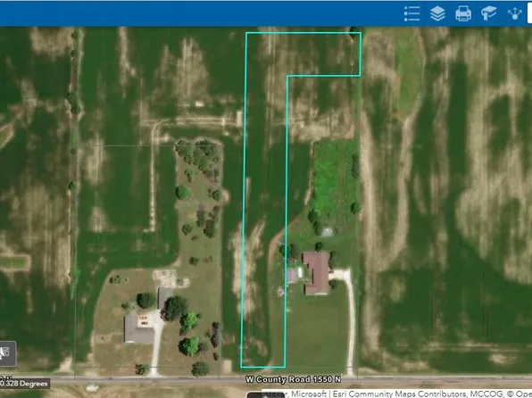Viewport: 532px width, 398px height.
Task: Click the W County Road 1550 N label
Action: coord(293,379)
